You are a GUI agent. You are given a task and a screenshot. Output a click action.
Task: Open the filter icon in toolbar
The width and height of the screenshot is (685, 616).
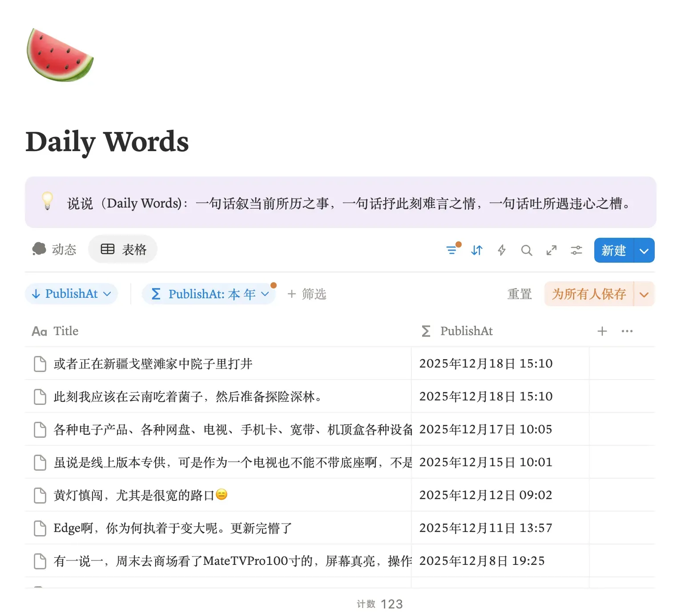(451, 250)
